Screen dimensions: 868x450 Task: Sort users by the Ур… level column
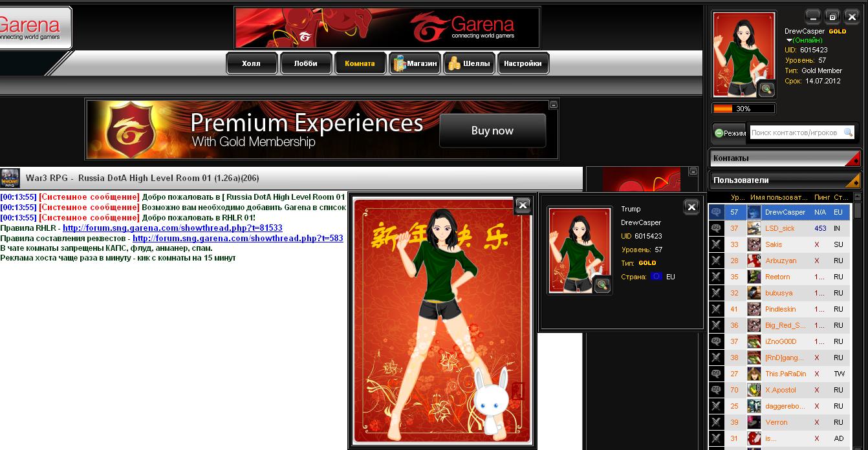[x=737, y=197]
